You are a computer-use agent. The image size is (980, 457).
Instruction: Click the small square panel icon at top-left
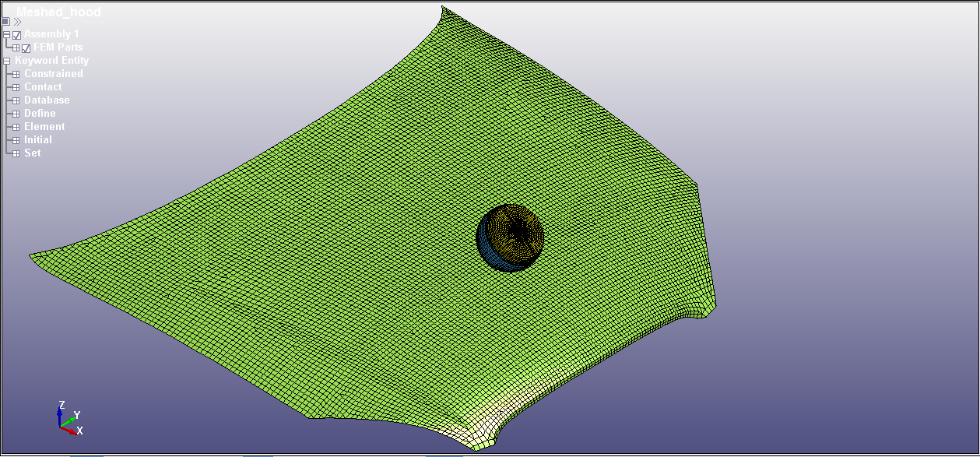pyautogui.click(x=5, y=21)
